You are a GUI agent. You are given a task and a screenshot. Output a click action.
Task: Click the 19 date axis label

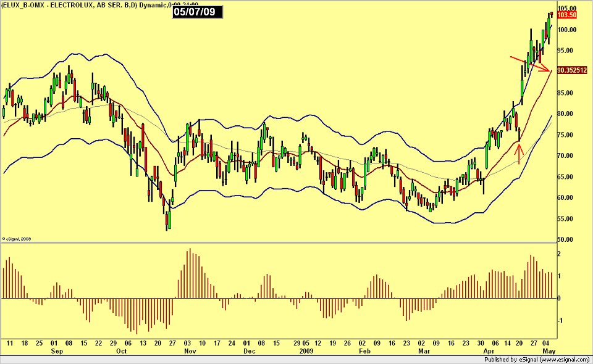click(332, 343)
